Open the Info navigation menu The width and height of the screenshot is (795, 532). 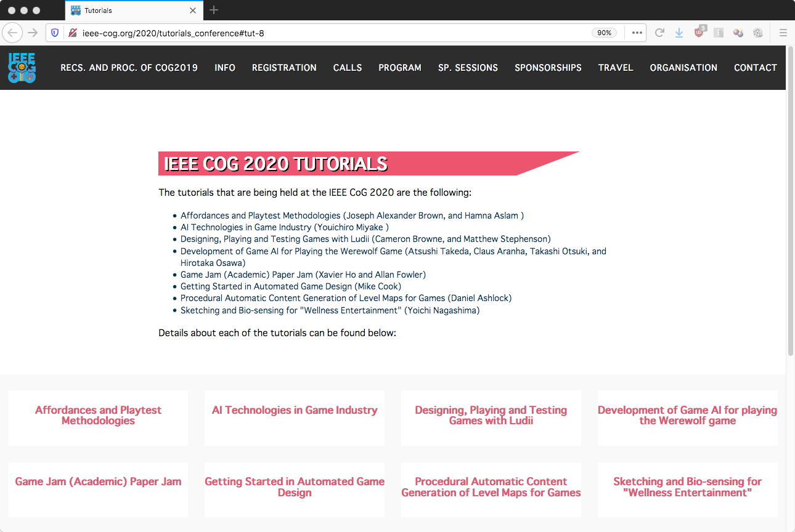(x=225, y=68)
